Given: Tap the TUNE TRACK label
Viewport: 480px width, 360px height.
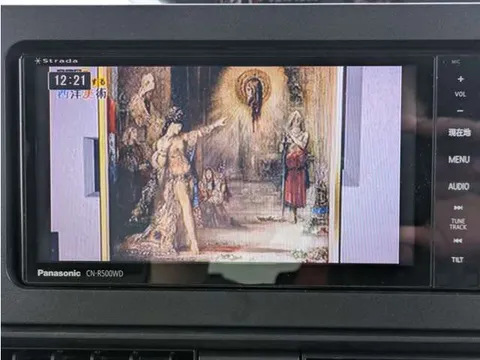Looking at the screenshot, I should pyautogui.click(x=458, y=224).
